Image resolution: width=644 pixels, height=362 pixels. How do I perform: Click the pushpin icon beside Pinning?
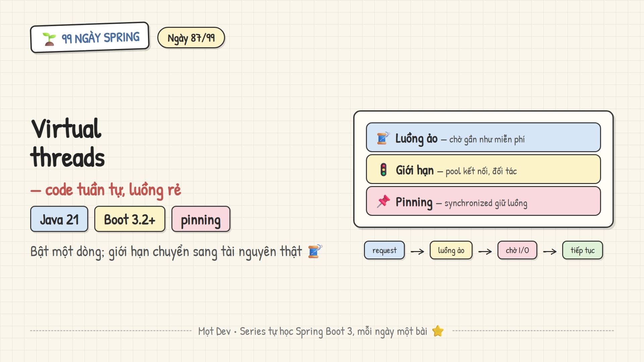click(383, 201)
